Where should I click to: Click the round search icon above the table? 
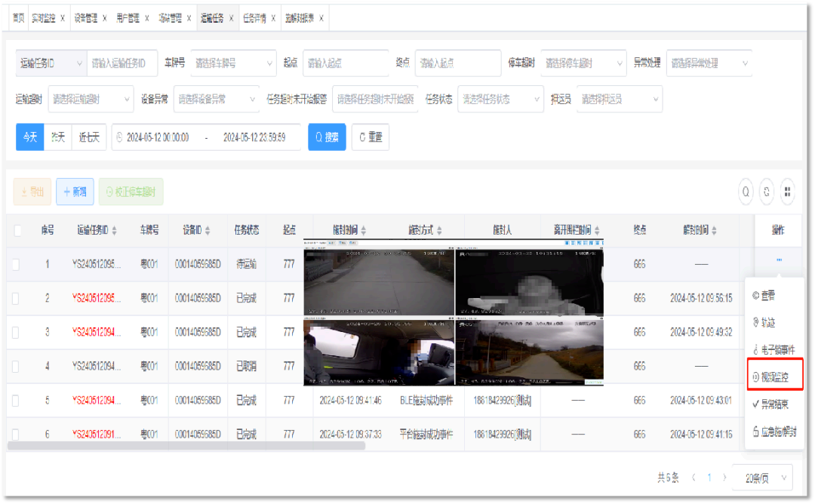tap(746, 192)
